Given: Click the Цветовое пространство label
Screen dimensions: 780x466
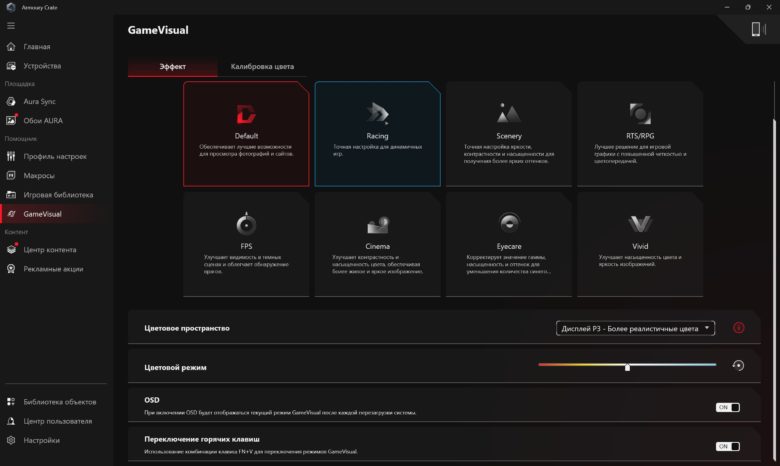Looking at the screenshot, I should (x=187, y=328).
